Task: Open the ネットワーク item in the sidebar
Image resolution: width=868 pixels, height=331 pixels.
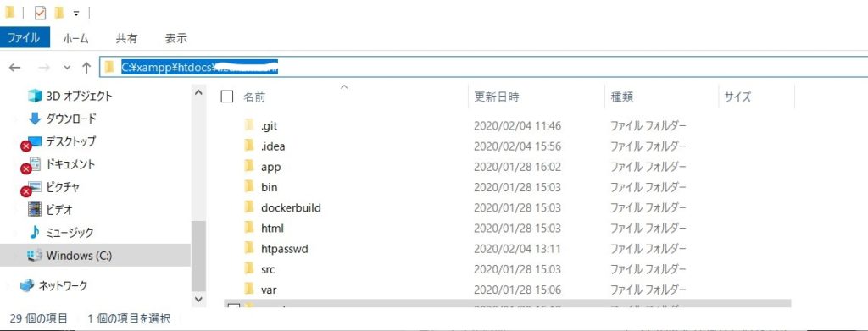Action: [53, 285]
